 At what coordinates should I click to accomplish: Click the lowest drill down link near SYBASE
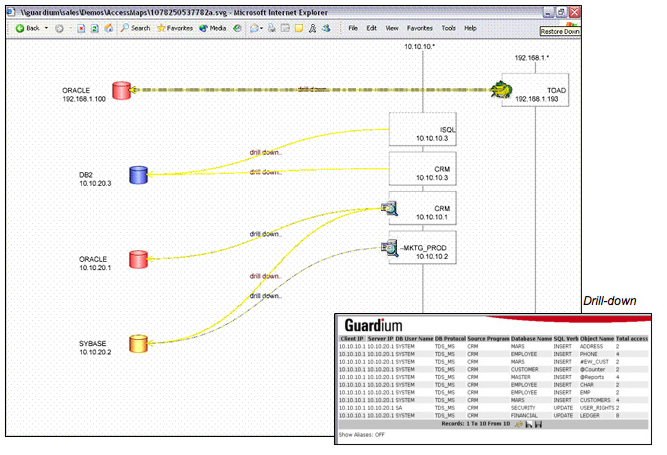[x=265, y=296]
